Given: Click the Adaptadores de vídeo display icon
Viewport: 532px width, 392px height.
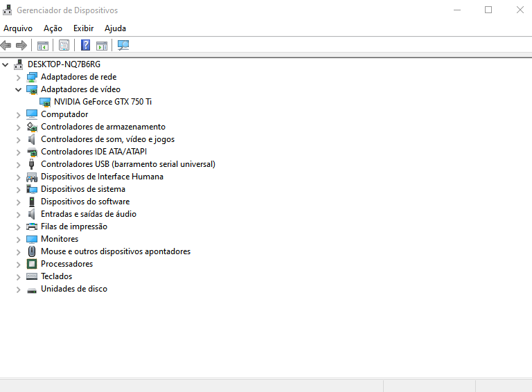Looking at the screenshot, I should (x=32, y=89).
